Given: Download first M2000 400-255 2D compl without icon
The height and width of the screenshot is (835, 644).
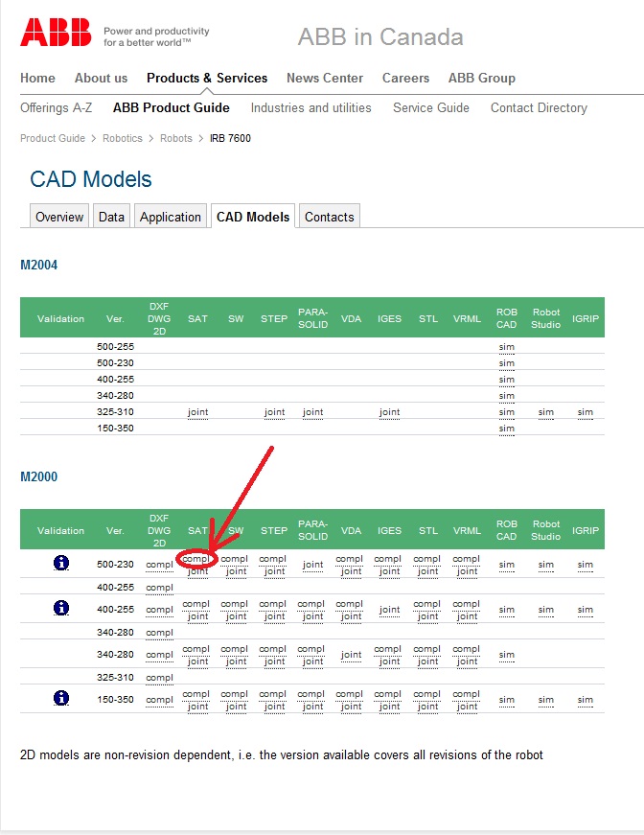Looking at the screenshot, I should (160, 588).
